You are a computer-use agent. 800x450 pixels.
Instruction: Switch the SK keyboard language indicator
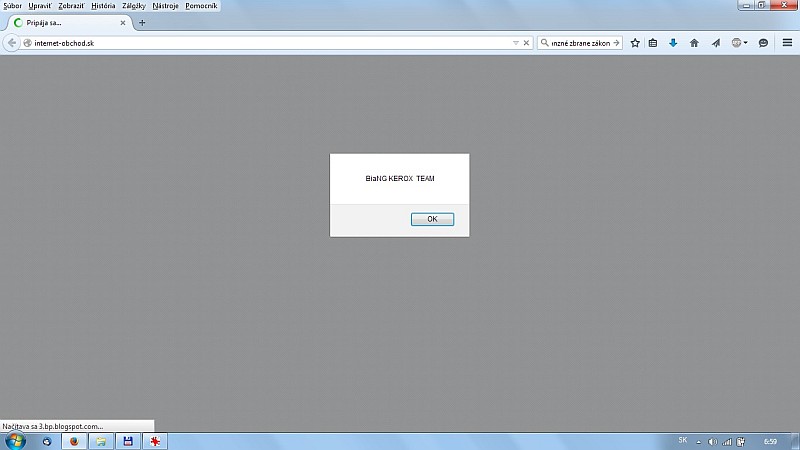tap(682, 440)
